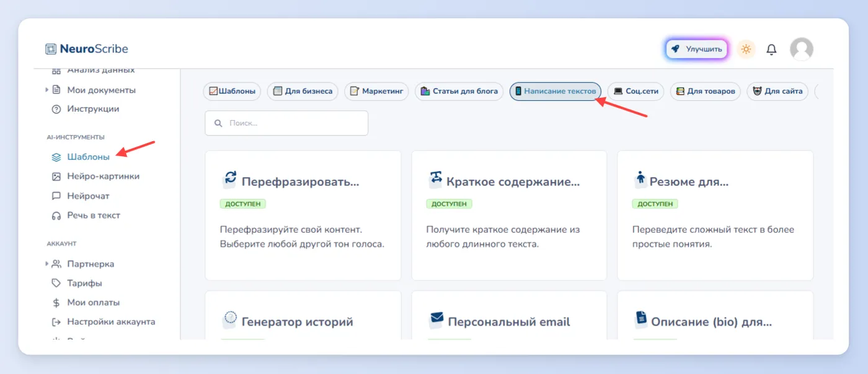The width and height of the screenshot is (868, 374).
Task: Click the Речь в текст headphones icon
Action: [x=56, y=215]
